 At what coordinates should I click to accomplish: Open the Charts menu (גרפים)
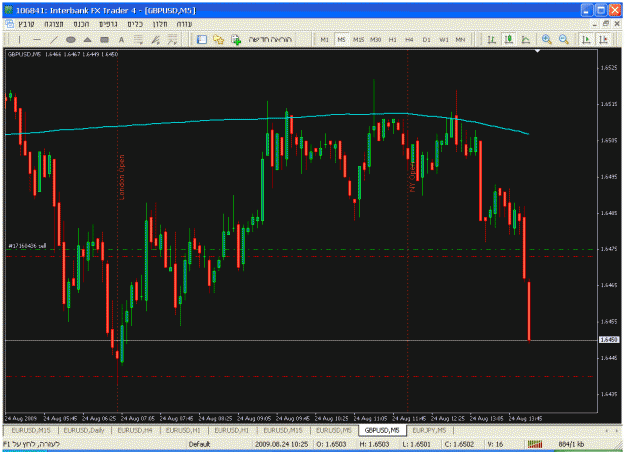pyautogui.click(x=108, y=24)
